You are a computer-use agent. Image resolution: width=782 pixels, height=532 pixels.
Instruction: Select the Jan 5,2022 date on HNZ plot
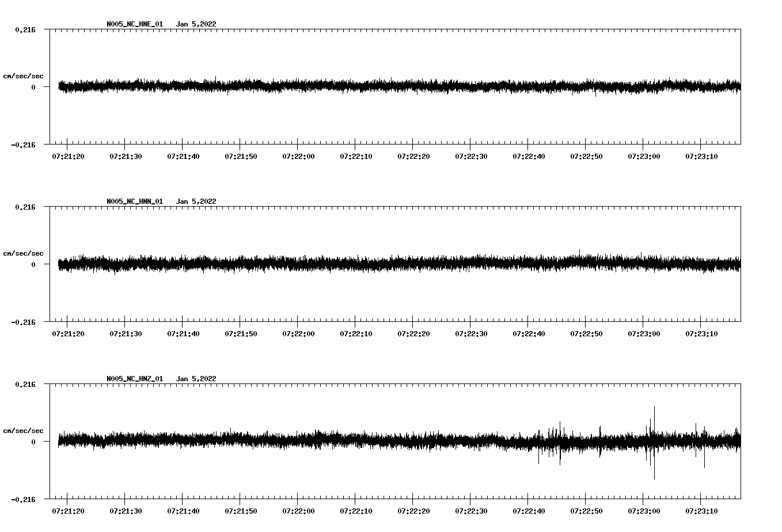[196, 379]
